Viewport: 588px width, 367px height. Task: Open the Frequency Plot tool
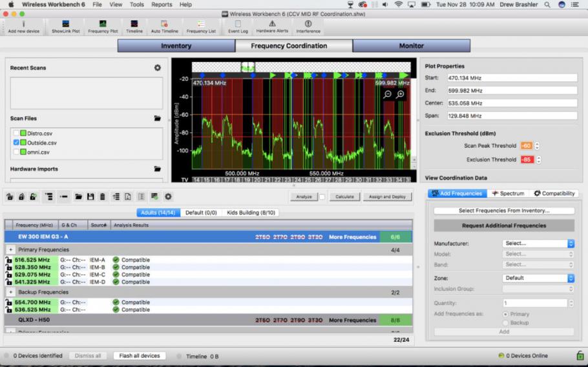point(103,27)
